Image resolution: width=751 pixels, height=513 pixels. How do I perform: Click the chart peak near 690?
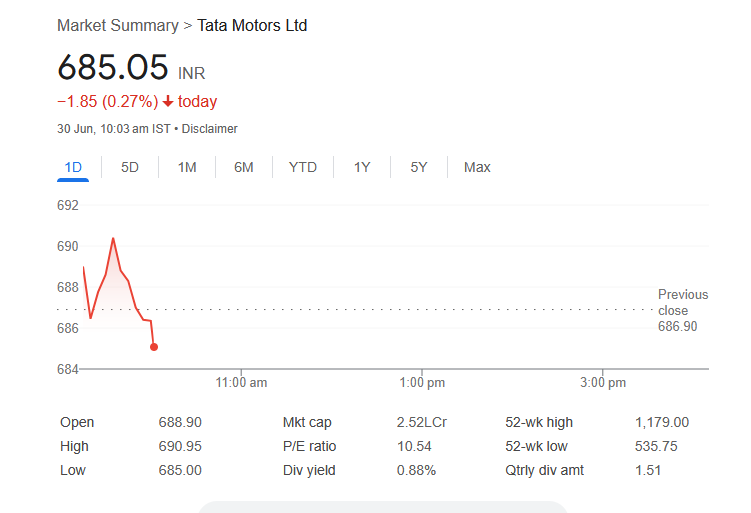point(113,238)
